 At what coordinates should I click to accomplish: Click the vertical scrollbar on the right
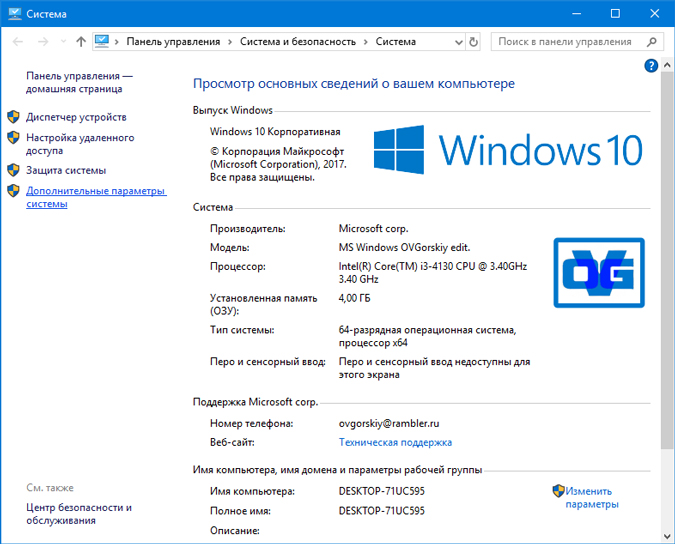tap(667, 250)
